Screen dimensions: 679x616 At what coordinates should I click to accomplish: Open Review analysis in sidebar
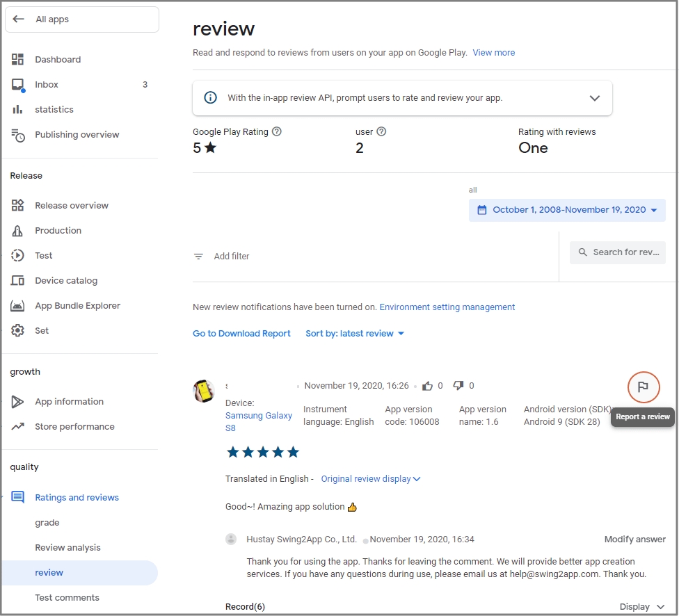(67, 548)
